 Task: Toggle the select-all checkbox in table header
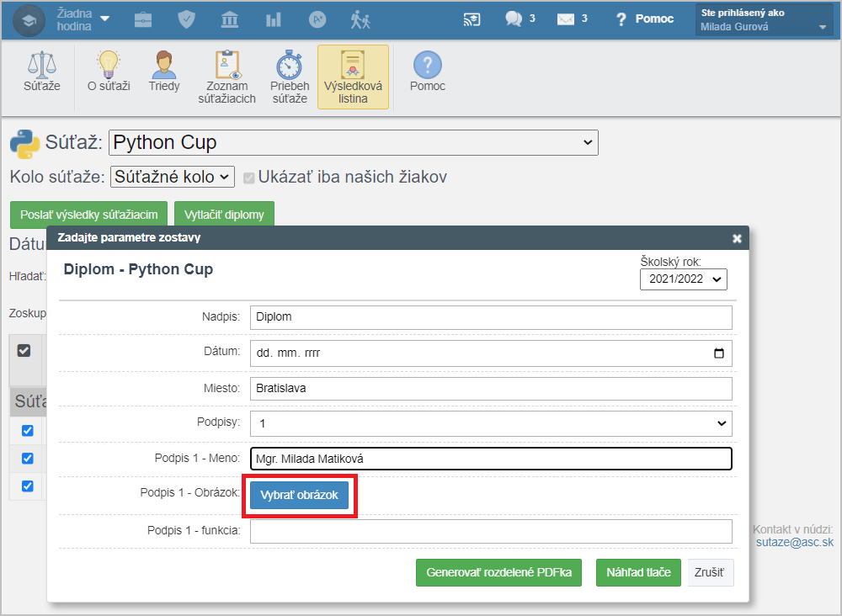pyautogui.click(x=24, y=350)
